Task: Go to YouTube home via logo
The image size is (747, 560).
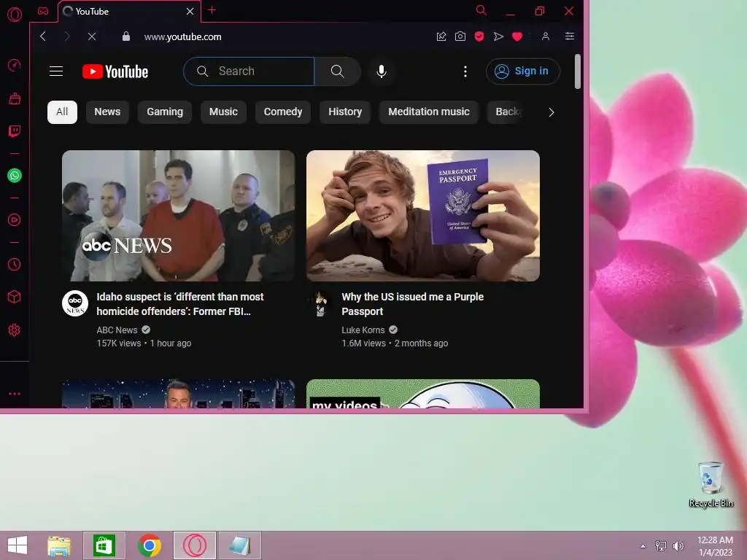Action: click(x=115, y=71)
